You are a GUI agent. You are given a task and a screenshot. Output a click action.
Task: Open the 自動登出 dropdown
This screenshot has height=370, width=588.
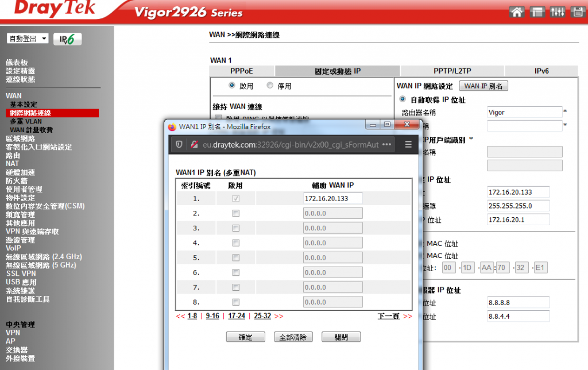point(28,38)
